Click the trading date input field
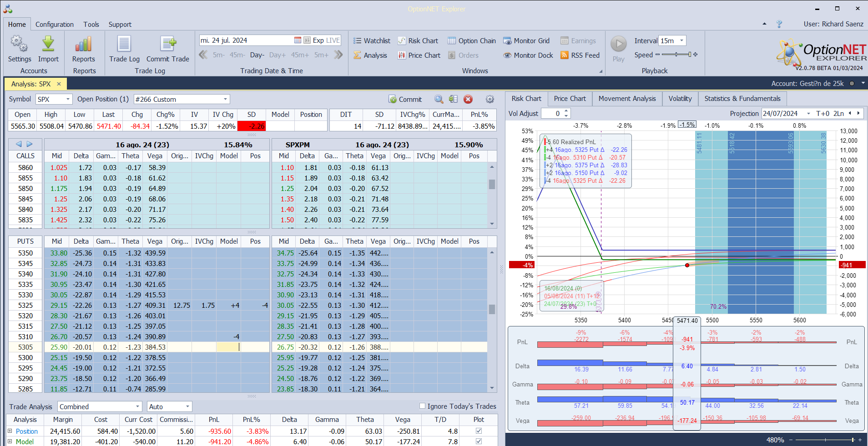868x446 pixels. (246, 40)
